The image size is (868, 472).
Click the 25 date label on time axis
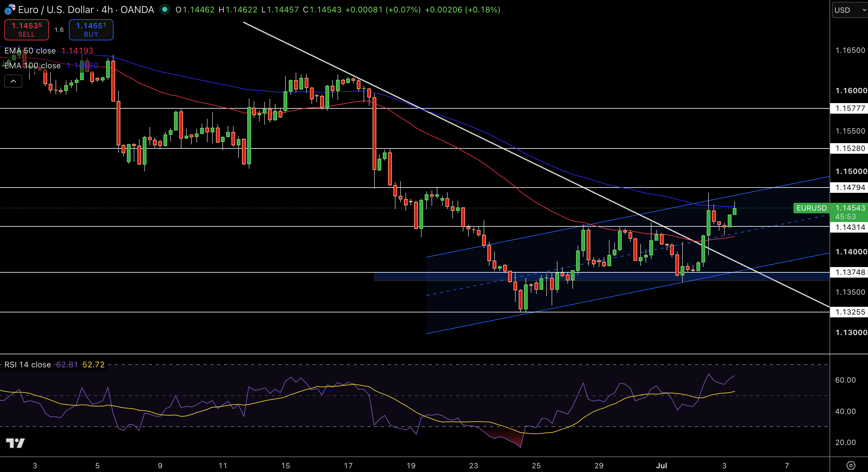(x=536, y=465)
